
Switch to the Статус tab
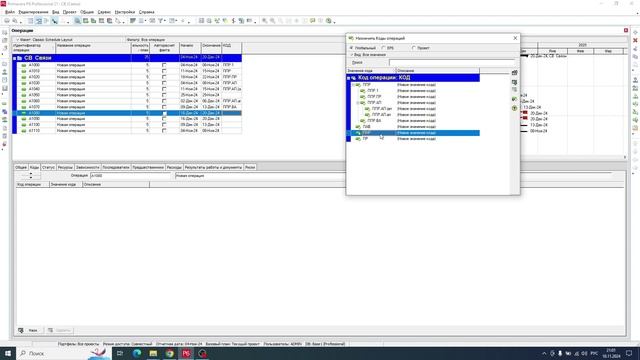(48, 167)
